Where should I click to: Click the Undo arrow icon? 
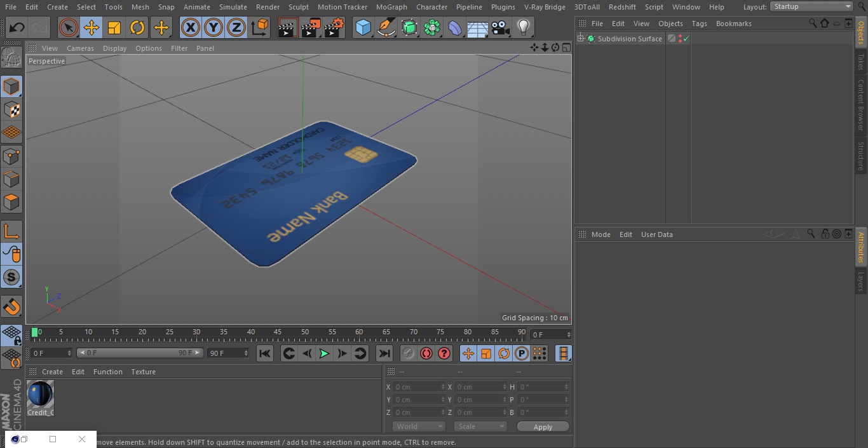pos(17,27)
